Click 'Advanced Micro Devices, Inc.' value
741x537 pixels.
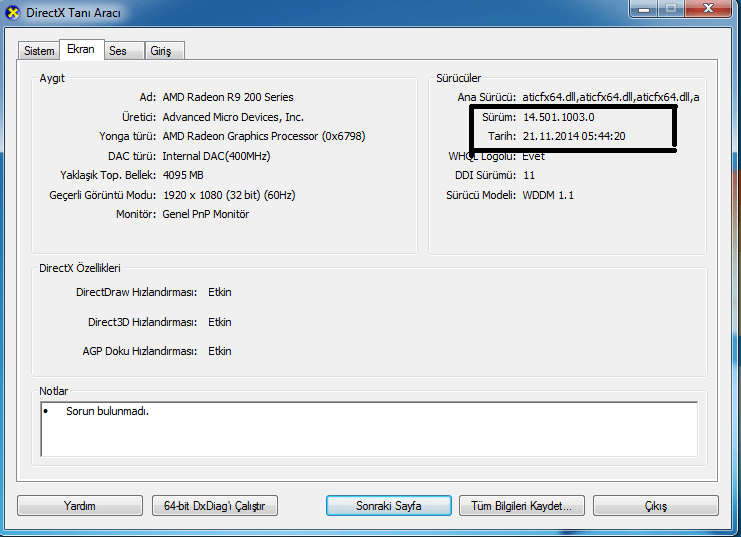(x=233, y=117)
